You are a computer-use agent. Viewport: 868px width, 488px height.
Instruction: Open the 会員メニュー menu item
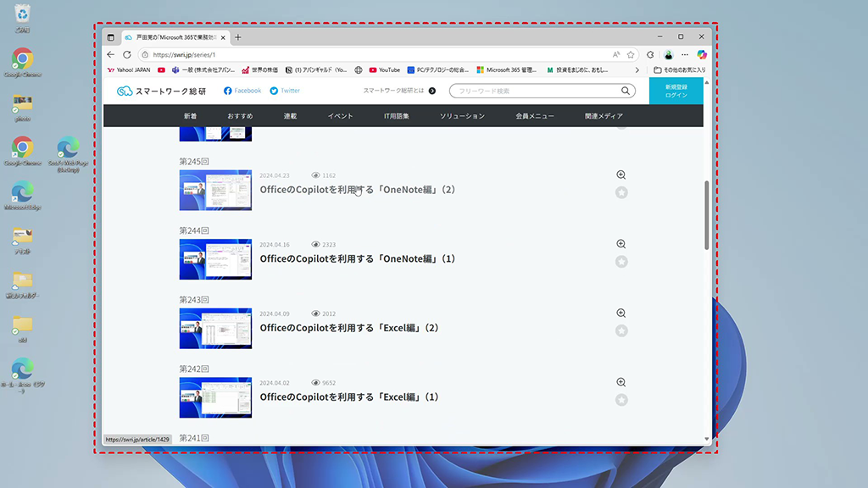coord(535,116)
